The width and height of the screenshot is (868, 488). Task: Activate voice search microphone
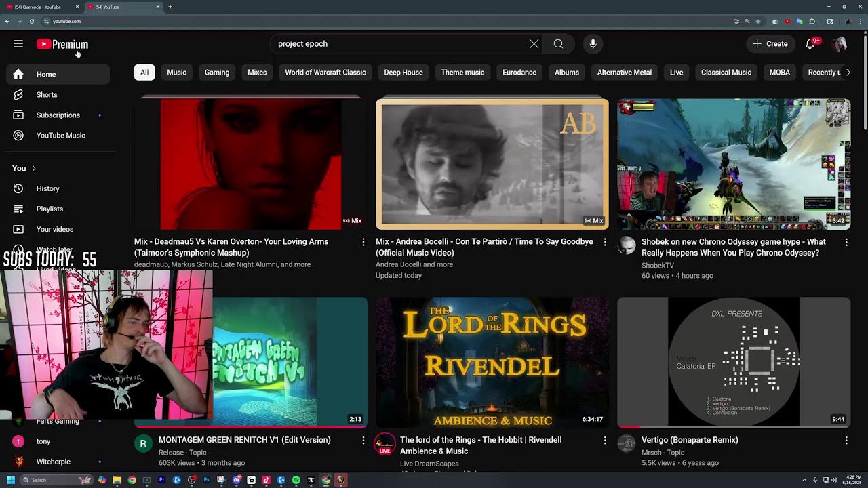(x=593, y=44)
